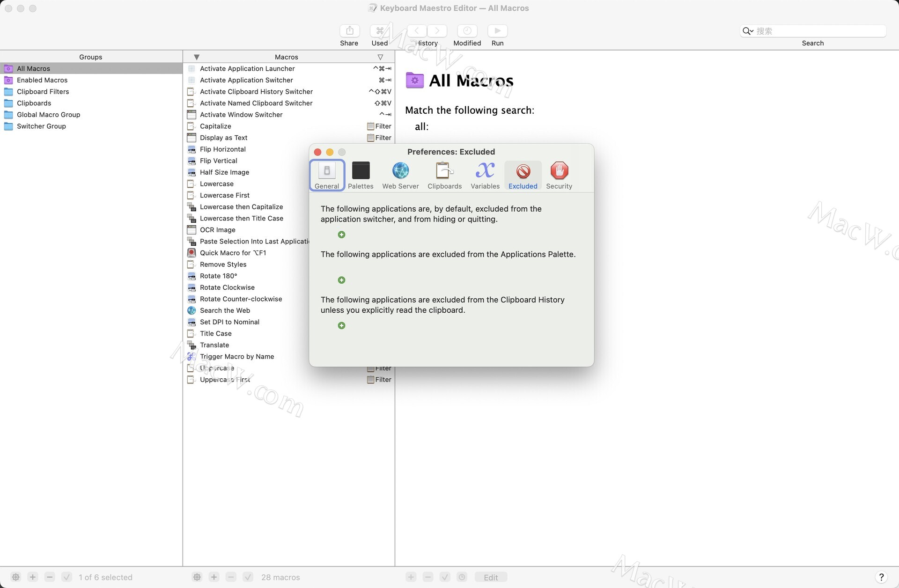Viewport: 899px width, 588px height.
Task: Delete the selected macro
Action: click(x=231, y=577)
